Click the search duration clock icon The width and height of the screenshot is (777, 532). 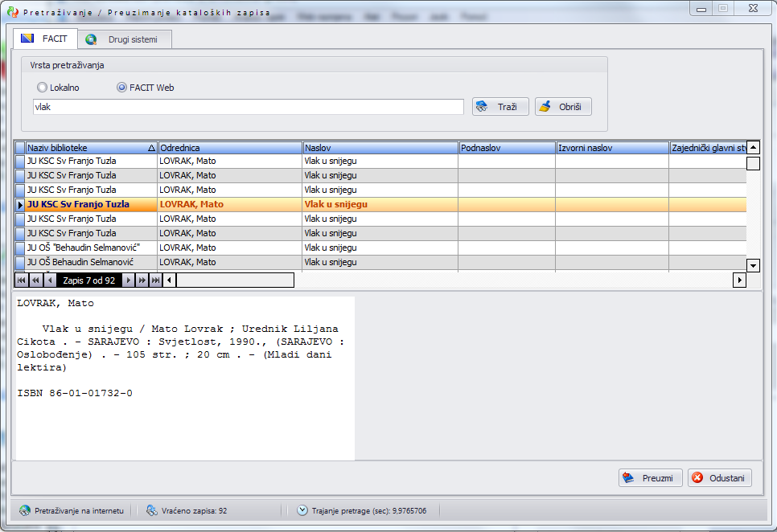(302, 510)
